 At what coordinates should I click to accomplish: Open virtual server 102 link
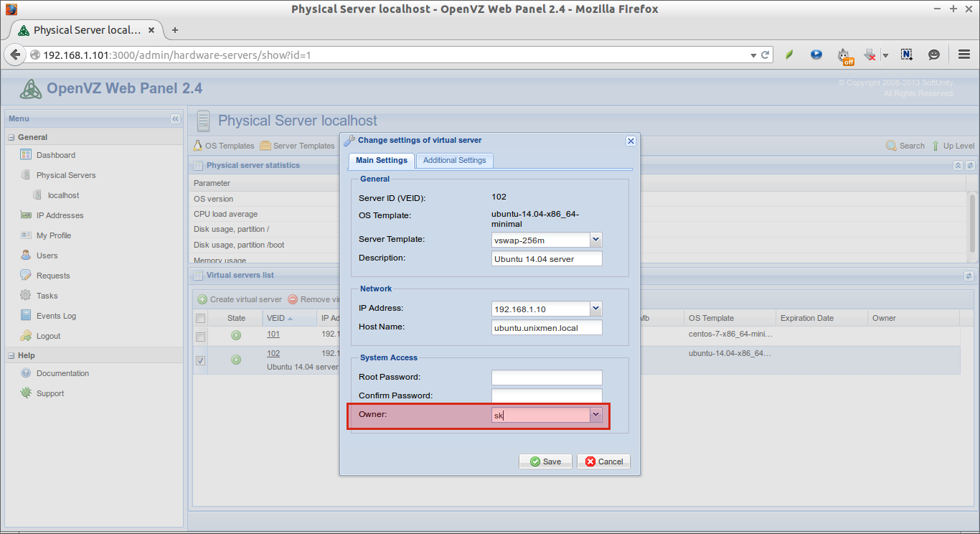(x=273, y=353)
